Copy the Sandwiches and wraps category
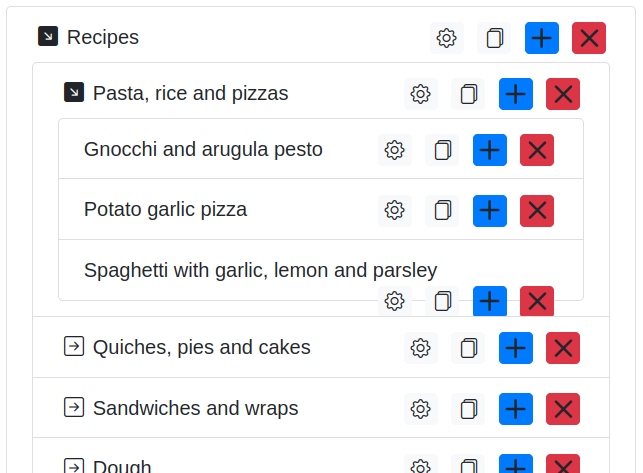Viewport: 643px width, 473px height. tap(468, 409)
